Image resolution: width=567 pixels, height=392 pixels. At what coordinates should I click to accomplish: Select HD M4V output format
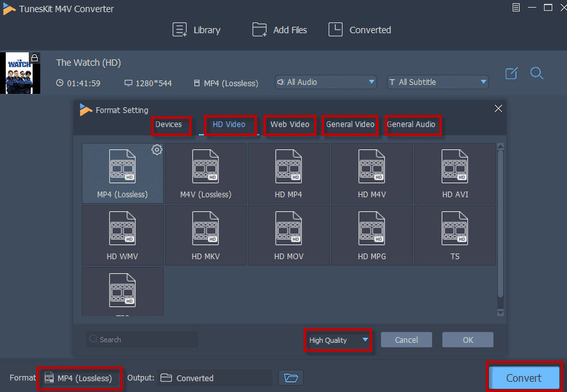(x=372, y=173)
